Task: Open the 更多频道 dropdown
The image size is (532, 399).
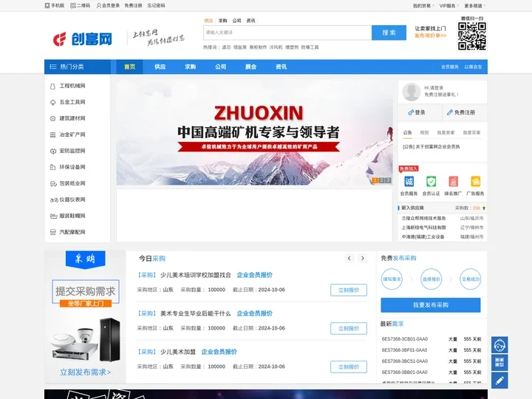Action: coord(474,6)
